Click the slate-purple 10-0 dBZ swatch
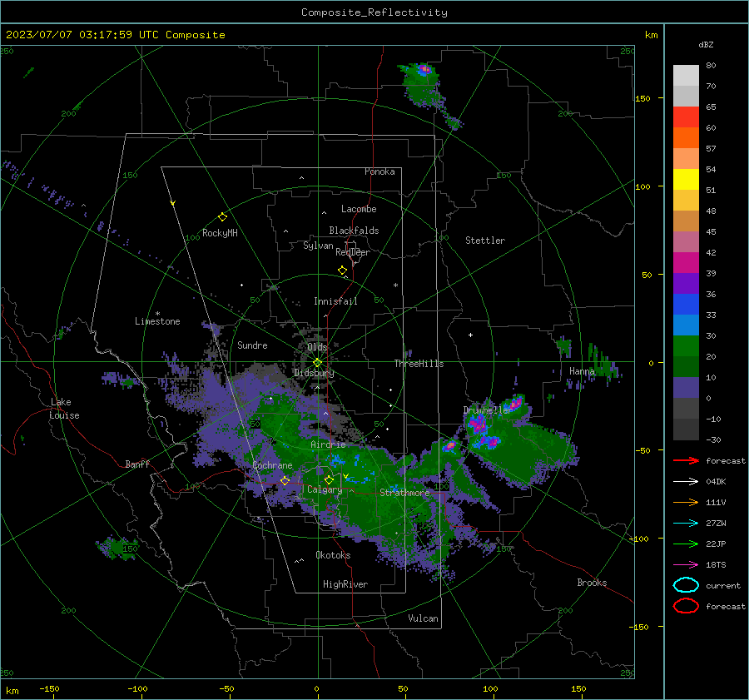749x700 pixels. pyautogui.click(x=686, y=388)
